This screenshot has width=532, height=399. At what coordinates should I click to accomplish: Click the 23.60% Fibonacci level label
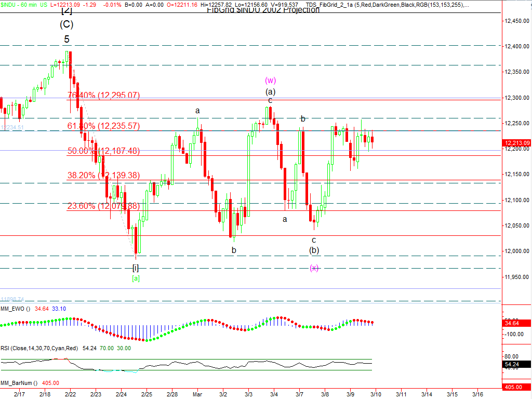tap(104, 206)
